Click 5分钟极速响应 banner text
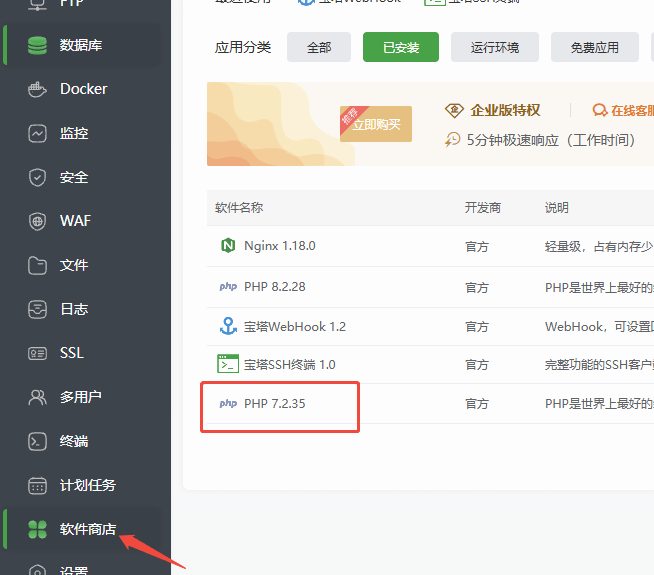The height and width of the screenshot is (575, 654). [551, 140]
